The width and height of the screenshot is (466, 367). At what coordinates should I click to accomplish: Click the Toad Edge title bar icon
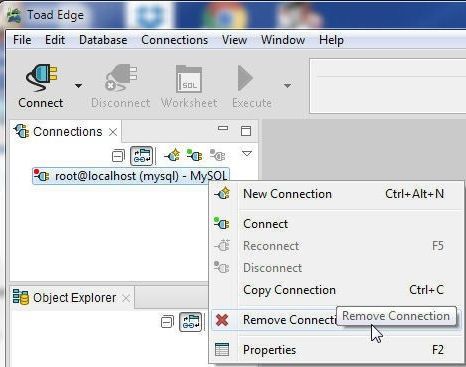point(14,15)
